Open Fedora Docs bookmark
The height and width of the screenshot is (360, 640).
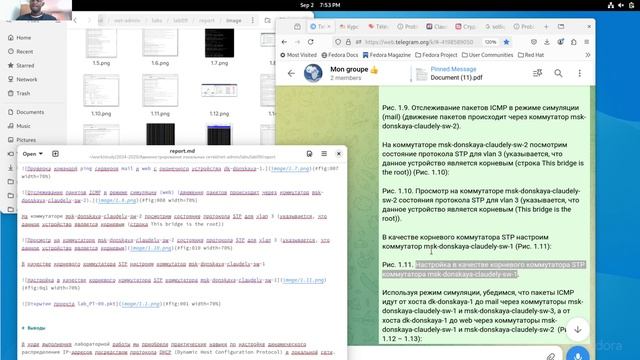[340, 55]
